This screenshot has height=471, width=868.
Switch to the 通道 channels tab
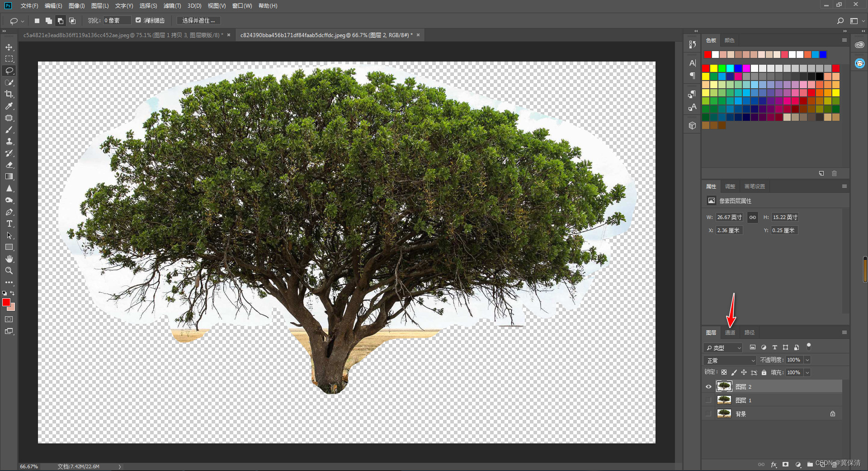coord(730,333)
